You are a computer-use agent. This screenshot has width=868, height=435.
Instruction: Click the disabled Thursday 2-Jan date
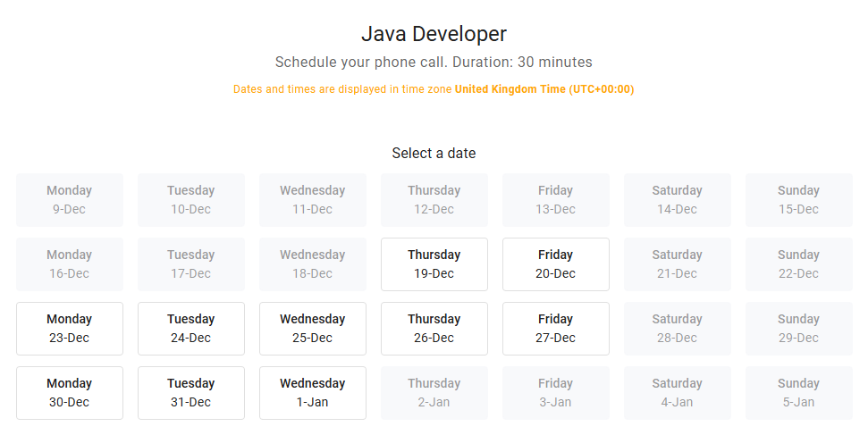pos(434,393)
